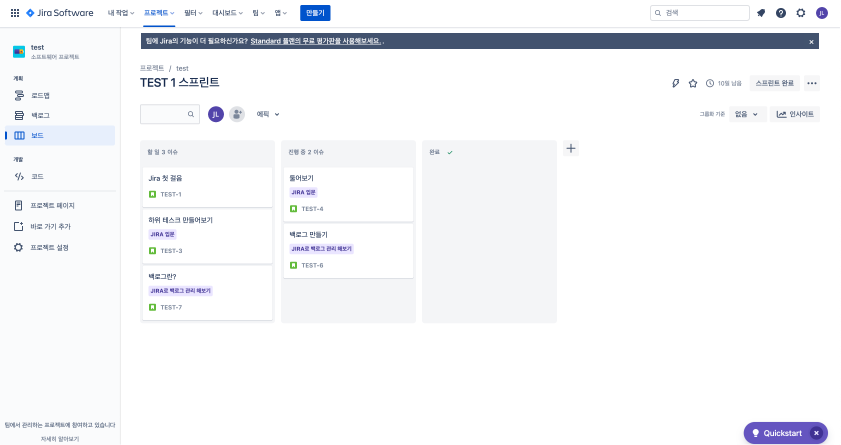The height and width of the screenshot is (445, 841).
Task: Open the Jira 첫 걸음 card
Action: pos(207,187)
